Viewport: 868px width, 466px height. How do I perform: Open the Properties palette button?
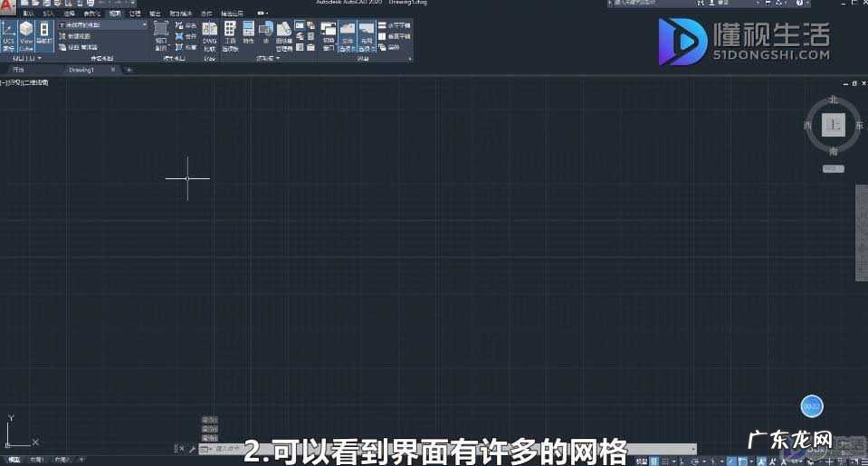pos(249,33)
